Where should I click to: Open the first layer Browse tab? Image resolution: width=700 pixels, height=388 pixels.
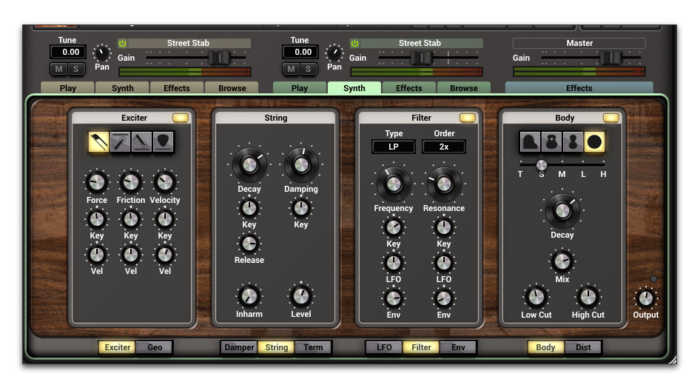[x=232, y=88]
